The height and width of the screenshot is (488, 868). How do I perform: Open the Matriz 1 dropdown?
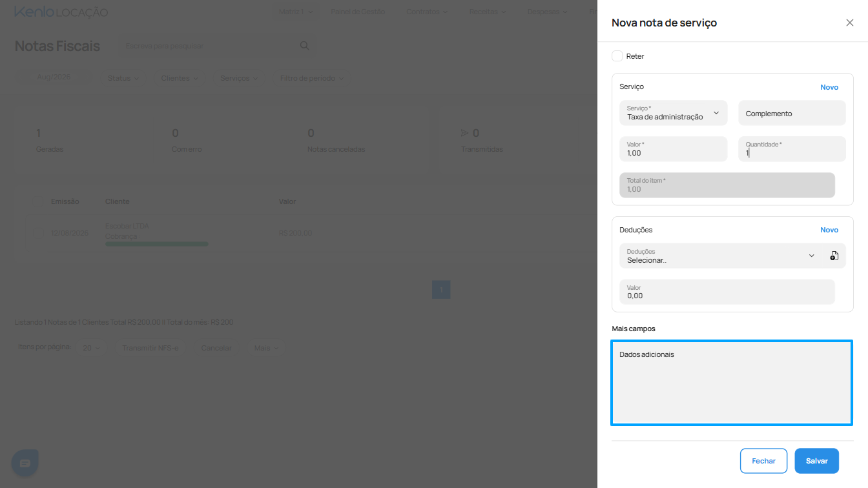pyautogui.click(x=296, y=12)
